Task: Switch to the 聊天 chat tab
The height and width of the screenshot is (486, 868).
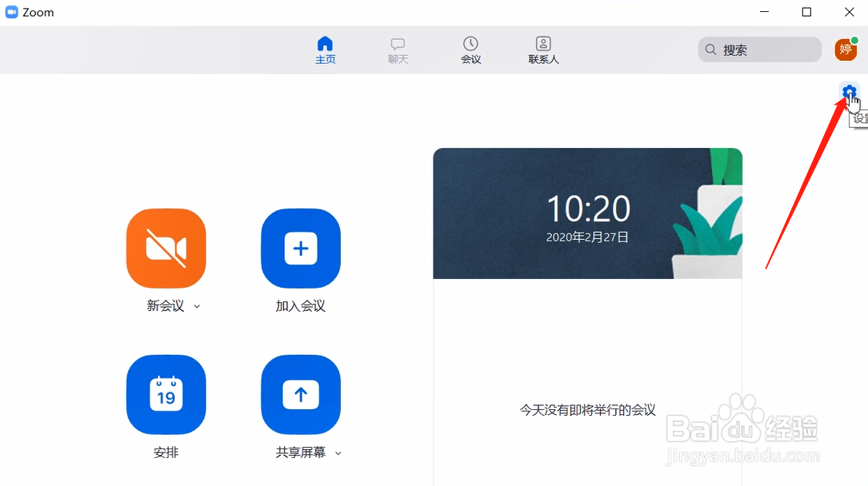Action: pos(398,50)
